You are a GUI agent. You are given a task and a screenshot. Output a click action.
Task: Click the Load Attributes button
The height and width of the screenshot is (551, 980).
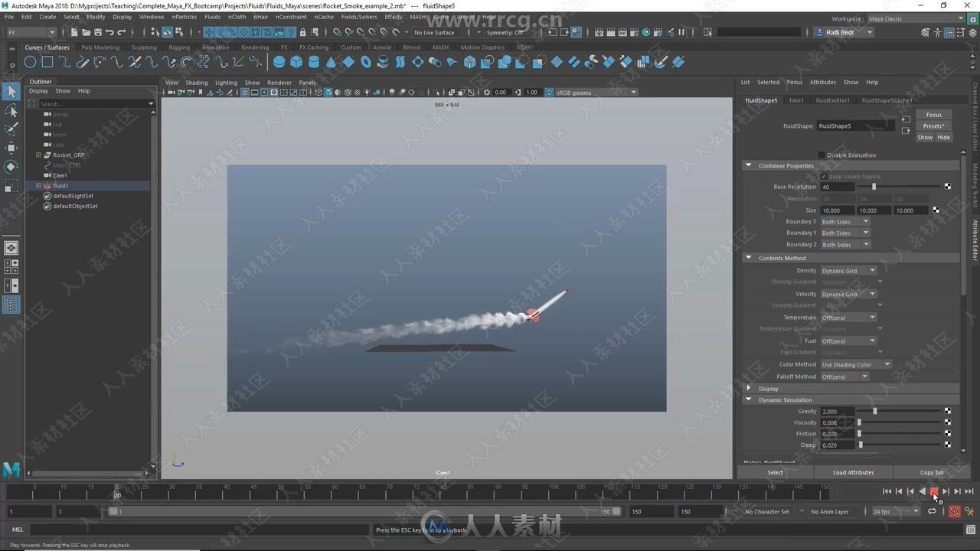853,472
